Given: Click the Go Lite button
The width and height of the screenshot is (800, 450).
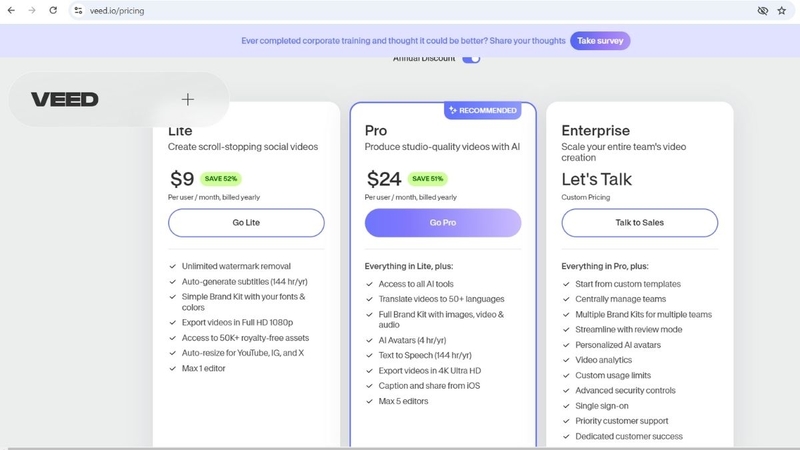Looking at the screenshot, I should (246, 222).
